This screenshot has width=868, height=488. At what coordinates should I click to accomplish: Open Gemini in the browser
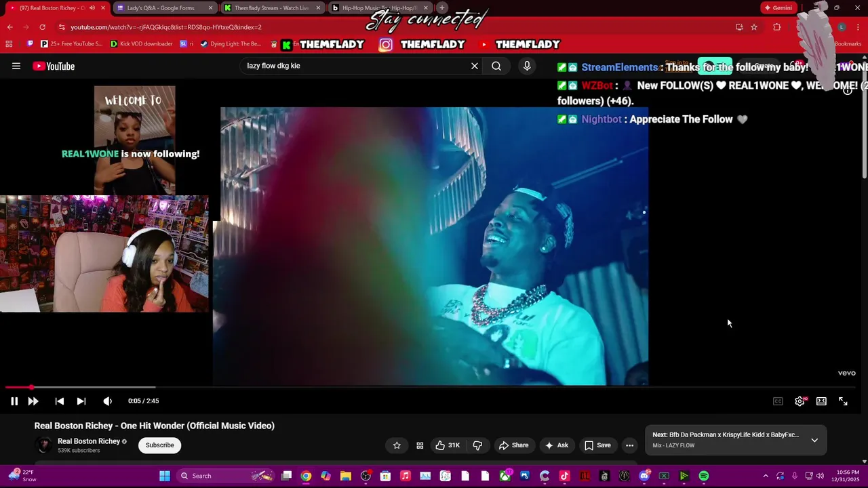click(x=778, y=8)
